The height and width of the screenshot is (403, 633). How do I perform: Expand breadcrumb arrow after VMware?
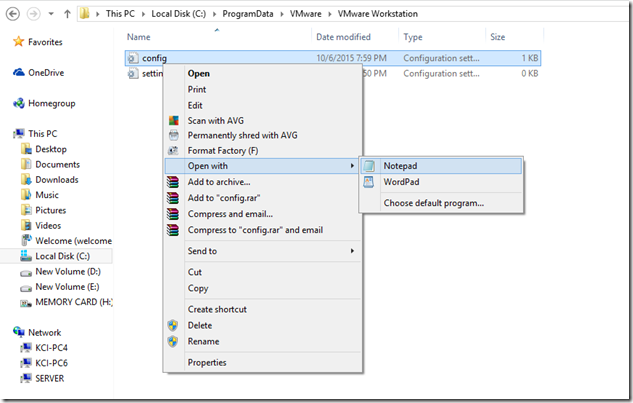pyautogui.click(x=330, y=14)
